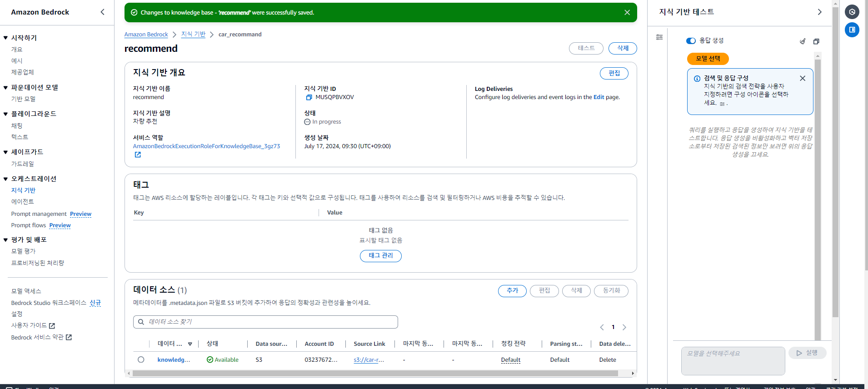Open the s3://car-r... source link
868x389 pixels.
pos(369,360)
